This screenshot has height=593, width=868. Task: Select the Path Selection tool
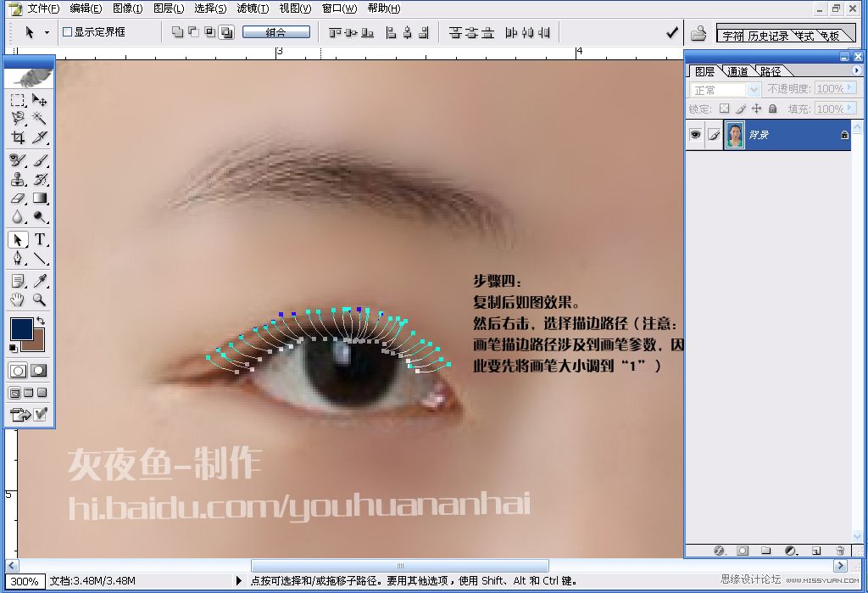[x=18, y=239]
